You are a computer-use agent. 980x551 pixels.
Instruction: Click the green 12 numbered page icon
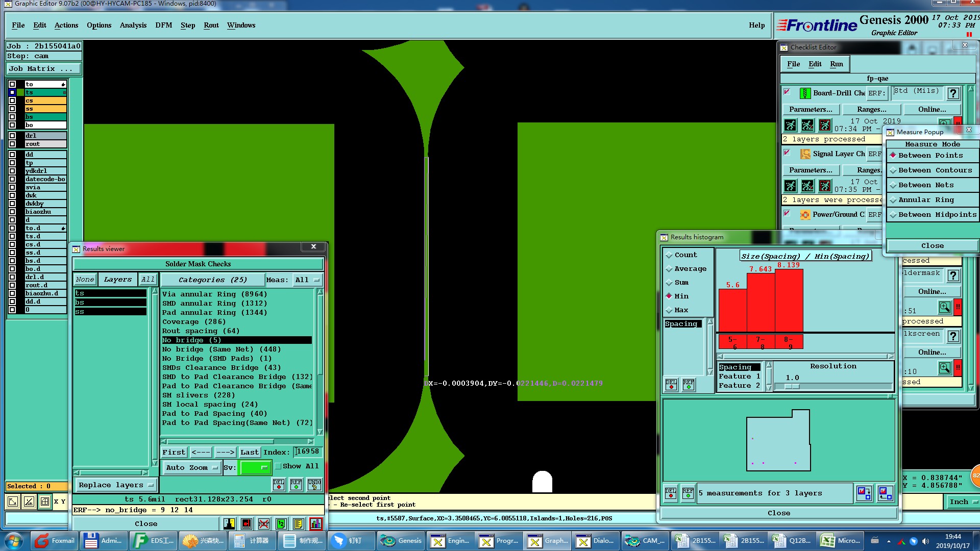281,523
